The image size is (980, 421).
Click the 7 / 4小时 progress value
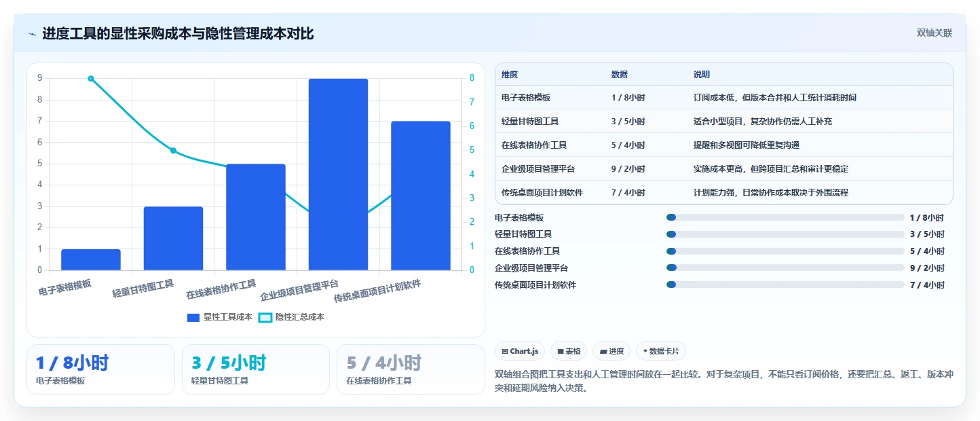tap(927, 285)
